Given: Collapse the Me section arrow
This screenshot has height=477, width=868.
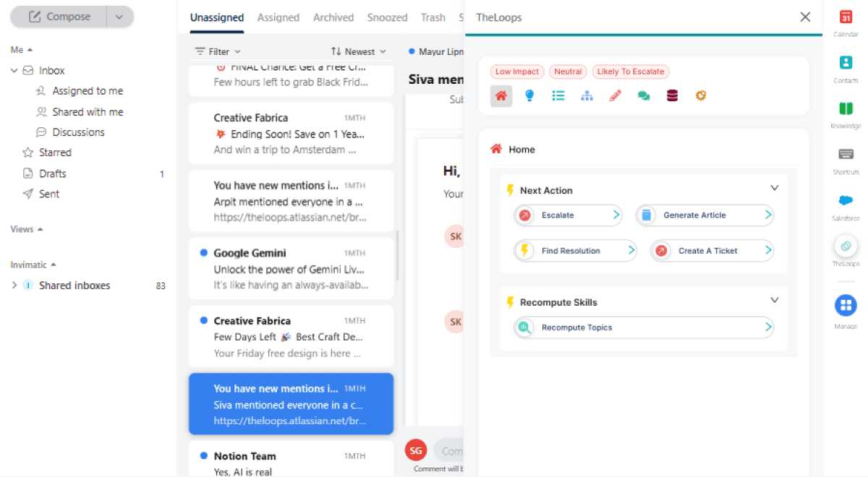Looking at the screenshot, I should (30, 50).
